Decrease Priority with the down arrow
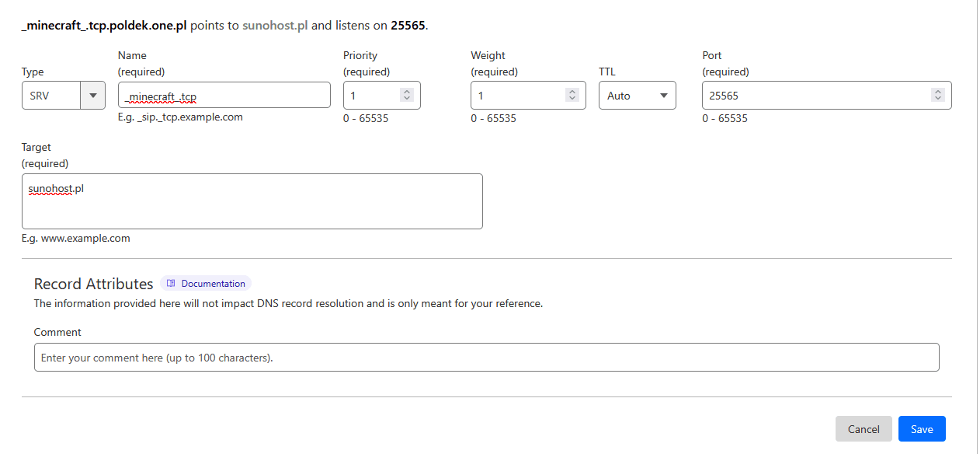Viewport: 980px width, 454px height. point(407,100)
